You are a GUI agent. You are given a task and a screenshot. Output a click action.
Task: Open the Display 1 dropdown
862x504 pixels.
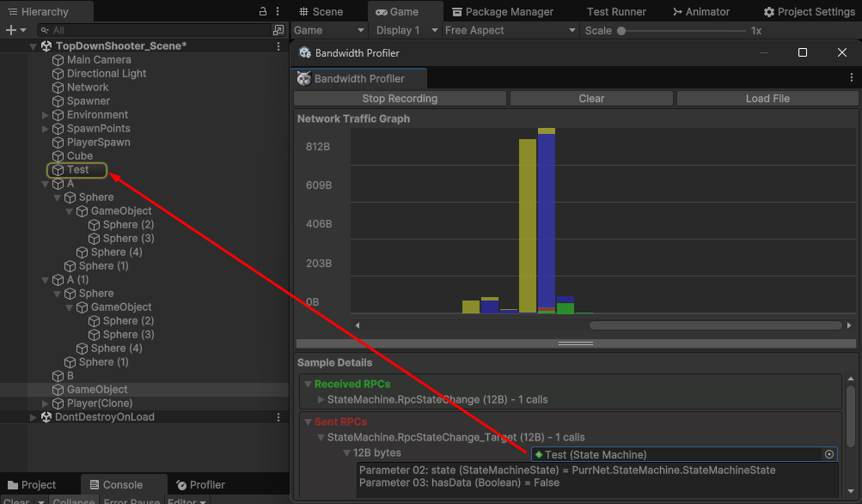[406, 30]
